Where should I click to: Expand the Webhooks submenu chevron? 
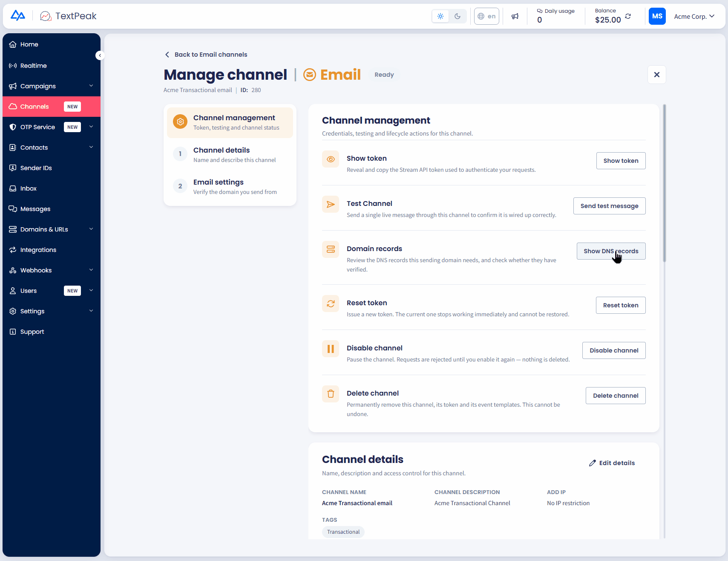pos(91,270)
